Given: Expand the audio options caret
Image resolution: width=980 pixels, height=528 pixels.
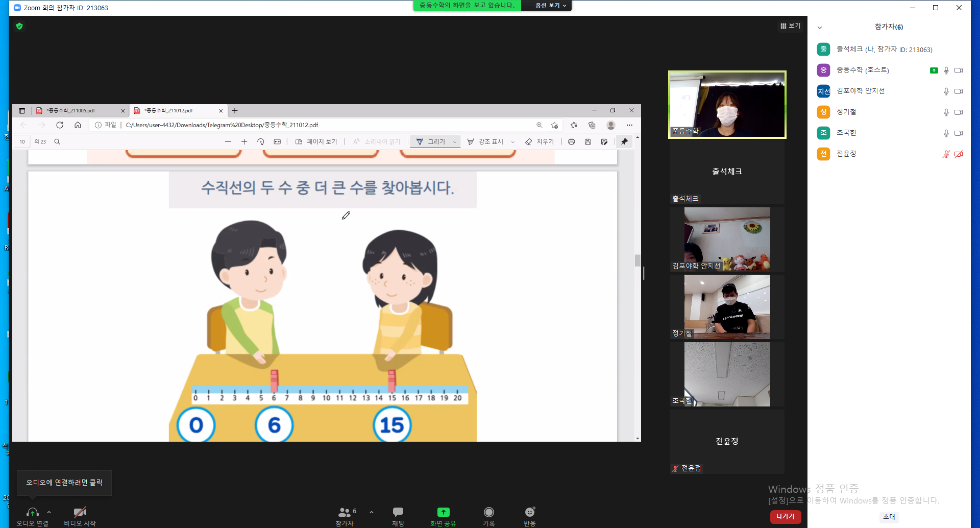Looking at the screenshot, I should tap(49, 512).
